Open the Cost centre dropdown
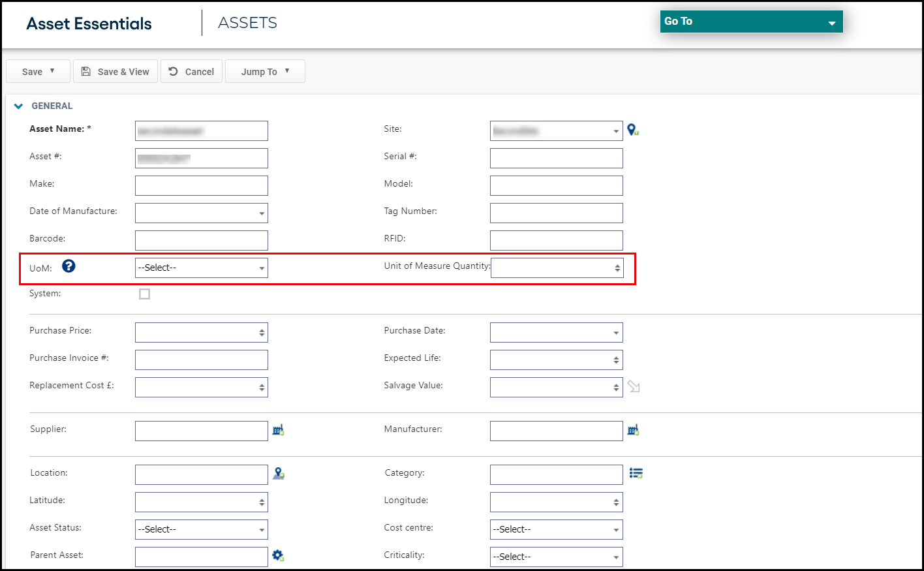The height and width of the screenshot is (571, 924). tap(557, 529)
